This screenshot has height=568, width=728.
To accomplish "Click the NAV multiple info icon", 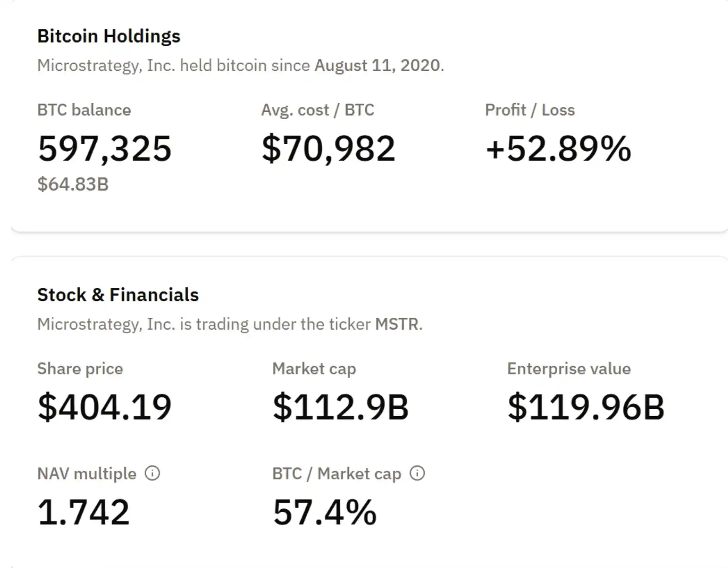I will (152, 473).
